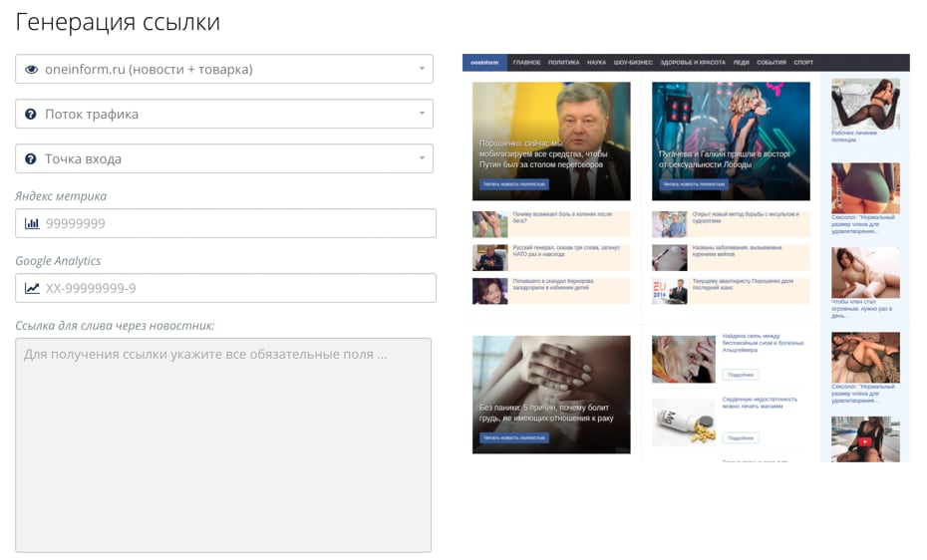Click the generated link text area
The image size is (927, 560).
point(223,444)
